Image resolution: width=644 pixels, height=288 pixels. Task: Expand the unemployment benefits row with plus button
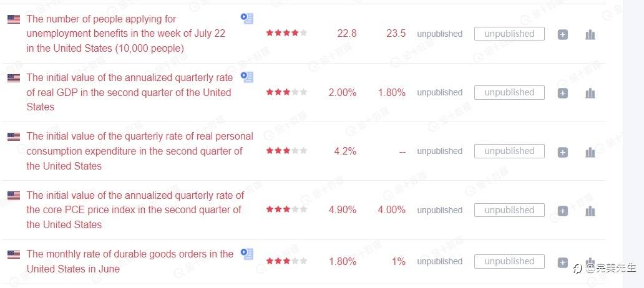click(x=562, y=34)
